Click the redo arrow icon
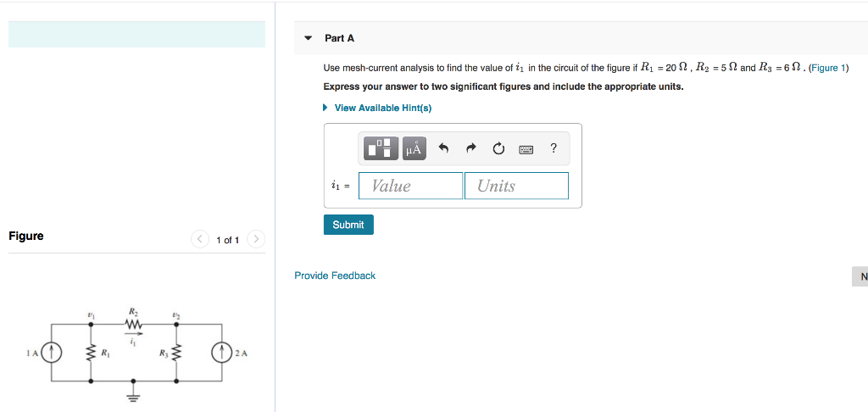 pos(471,148)
